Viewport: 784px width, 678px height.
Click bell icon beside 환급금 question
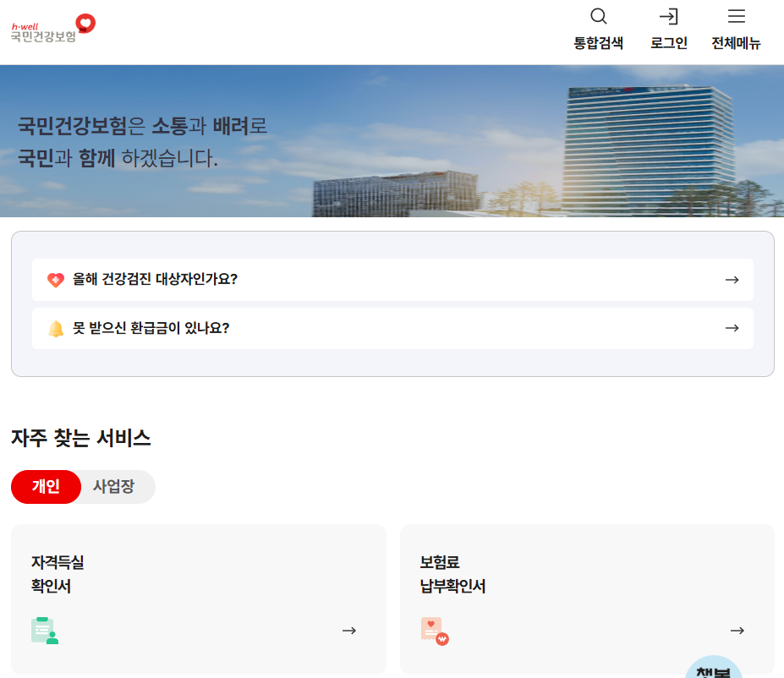pyautogui.click(x=56, y=328)
